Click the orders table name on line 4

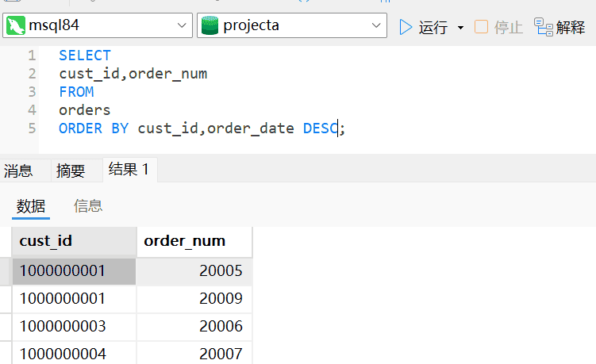tap(85, 110)
